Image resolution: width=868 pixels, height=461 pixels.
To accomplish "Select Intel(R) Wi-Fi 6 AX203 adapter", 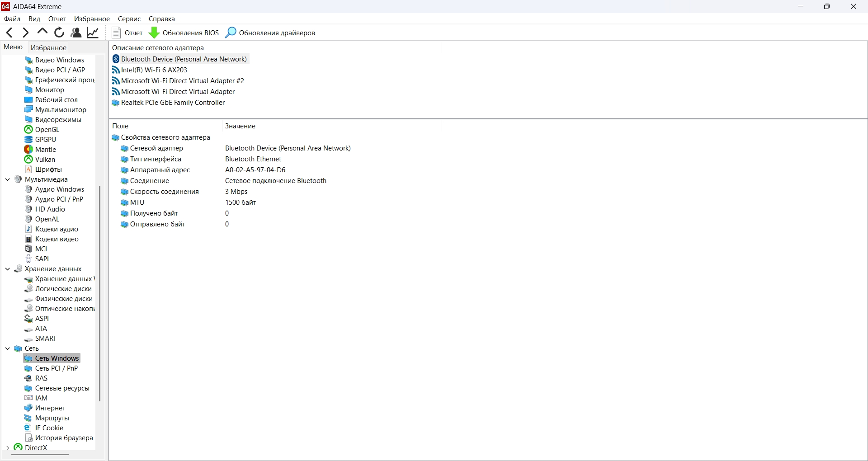I will click(150, 70).
